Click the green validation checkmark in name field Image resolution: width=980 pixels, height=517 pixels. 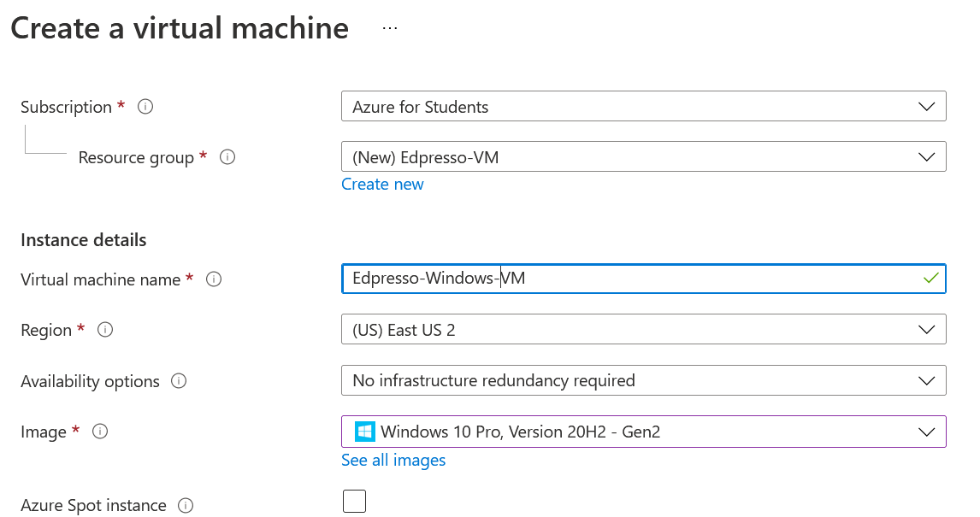click(x=931, y=279)
